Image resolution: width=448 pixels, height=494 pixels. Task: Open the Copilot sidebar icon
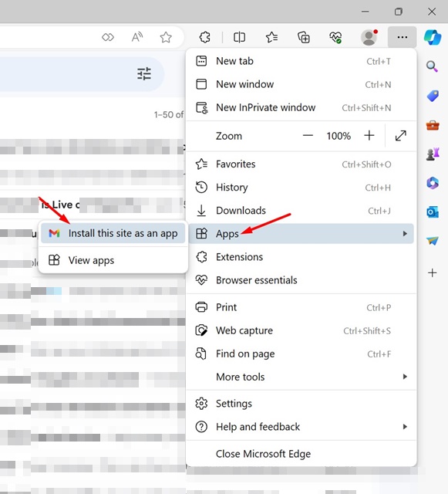coord(433,37)
